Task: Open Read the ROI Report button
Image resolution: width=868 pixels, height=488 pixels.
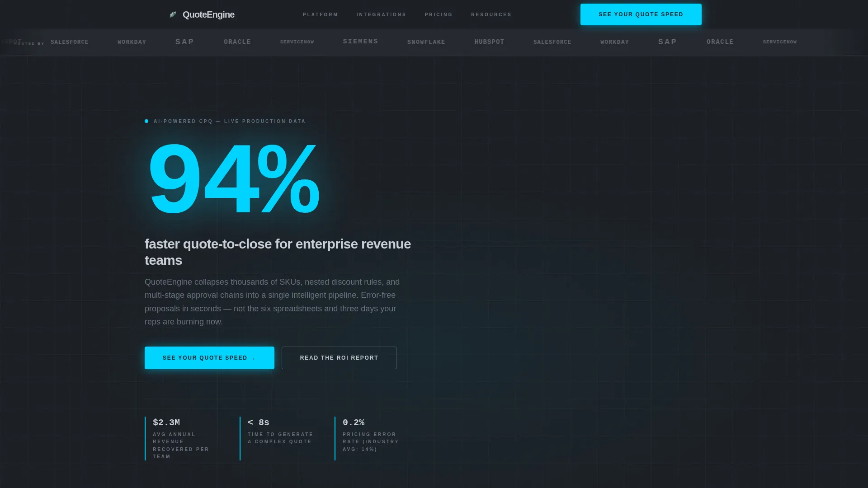Action: [339, 358]
